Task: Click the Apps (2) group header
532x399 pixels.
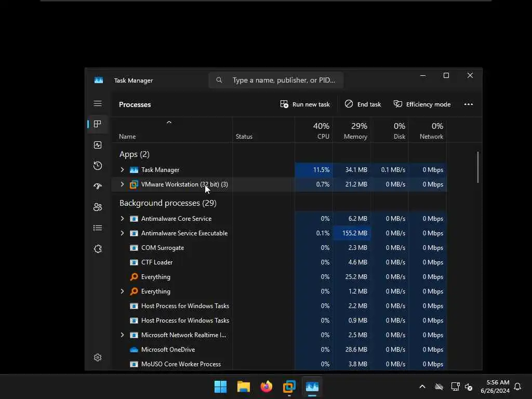Action: (x=135, y=154)
